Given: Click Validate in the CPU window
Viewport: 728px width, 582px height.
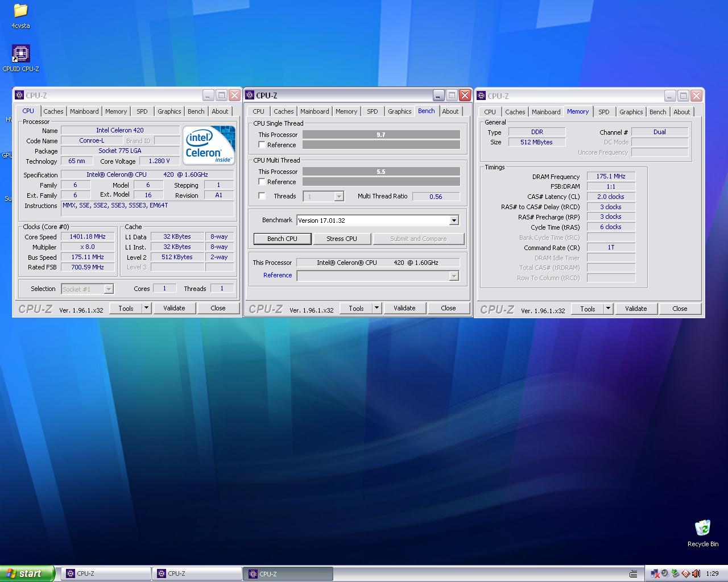Looking at the screenshot, I should (174, 308).
